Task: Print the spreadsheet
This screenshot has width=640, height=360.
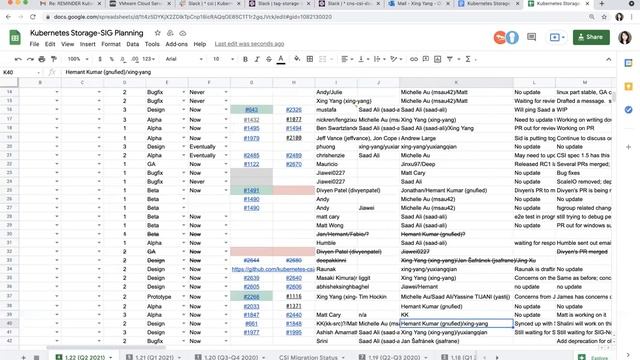Action: point(42,59)
